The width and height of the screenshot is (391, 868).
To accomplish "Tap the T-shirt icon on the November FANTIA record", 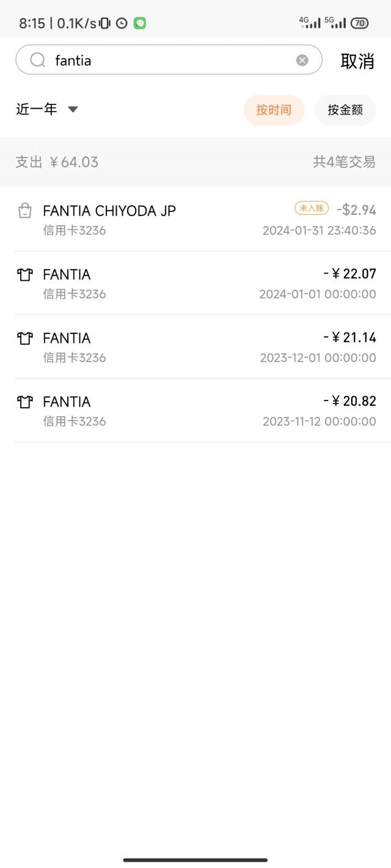I will (24, 402).
